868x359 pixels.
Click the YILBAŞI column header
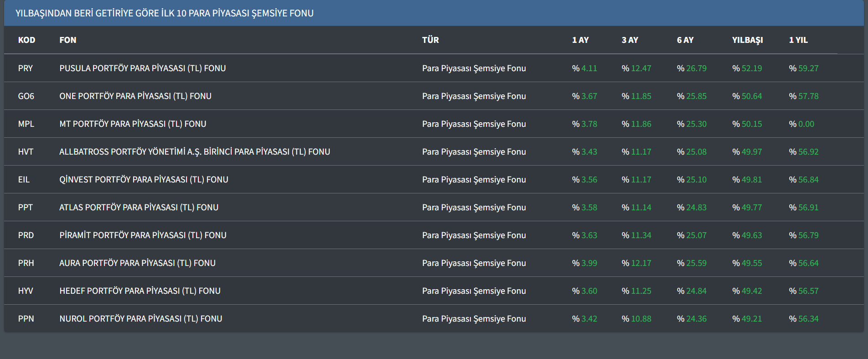pyautogui.click(x=747, y=40)
